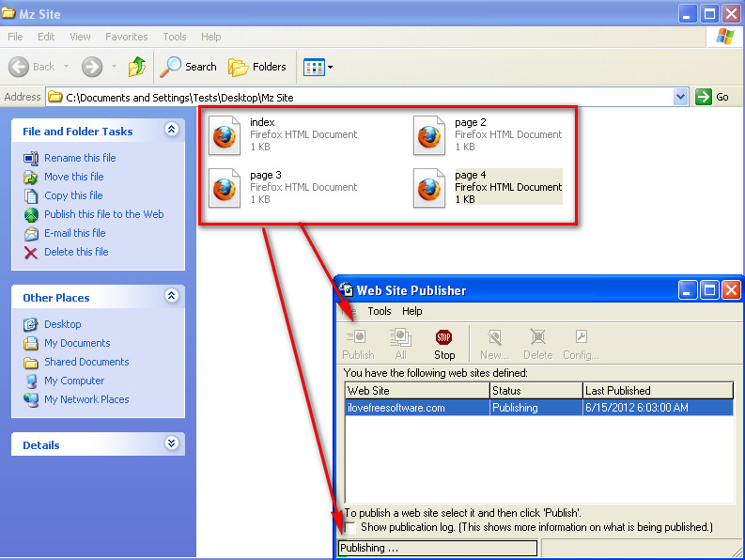The image size is (745, 560).
Task: Open the Views dropdown arrow
Action: pos(330,67)
